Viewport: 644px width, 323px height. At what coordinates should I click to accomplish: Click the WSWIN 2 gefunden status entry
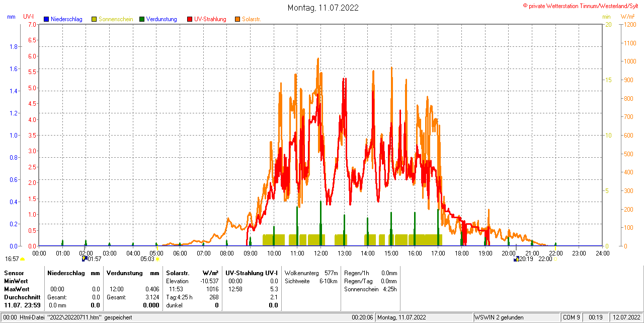click(x=499, y=317)
